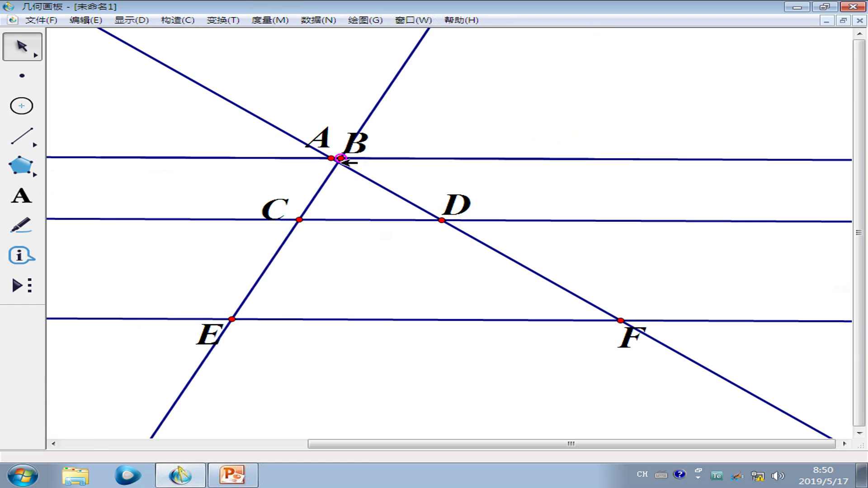Click the horizontal scrollbar thumb

(x=571, y=444)
